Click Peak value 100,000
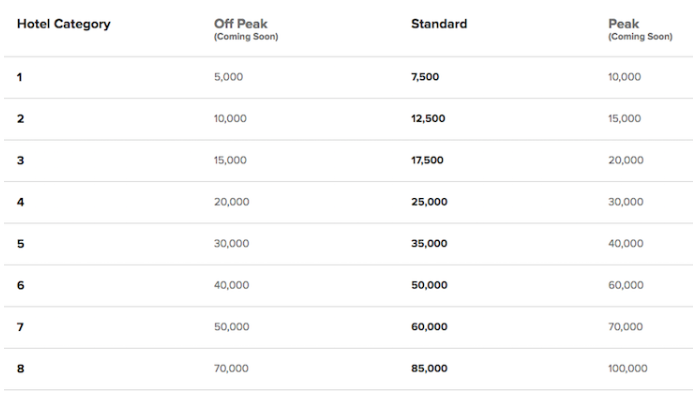Image resolution: width=693 pixels, height=395 pixels. [x=628, y=368]
